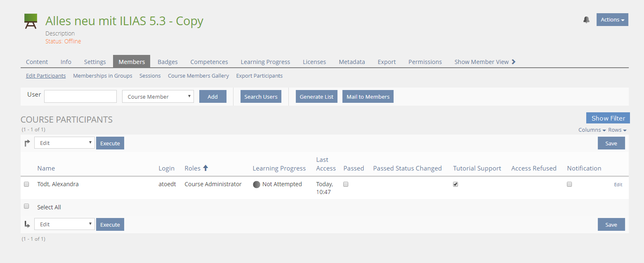
Task: Expand the Rows dropdown
Action: click(617, 130)
